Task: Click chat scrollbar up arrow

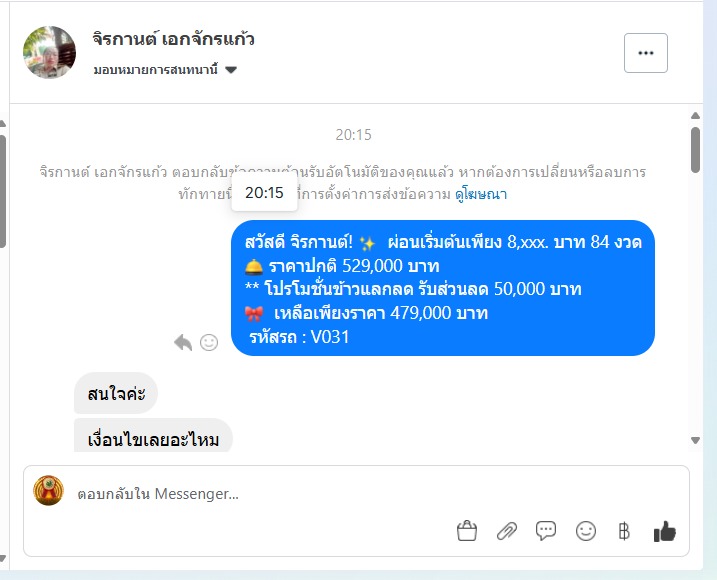Action: pyautogui.click(x=696, y=116)
